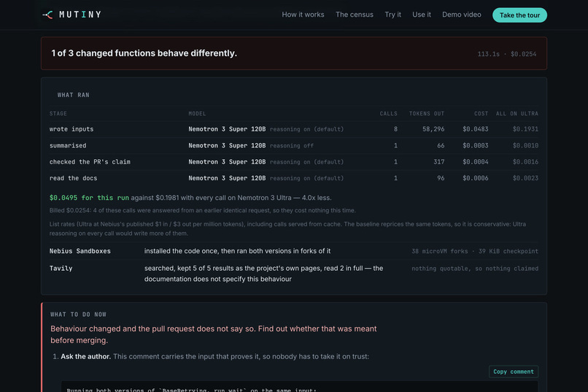The image size is (588, 392).
Task: Click the 66 tokens out value
Action: click(x=441, y=145)
